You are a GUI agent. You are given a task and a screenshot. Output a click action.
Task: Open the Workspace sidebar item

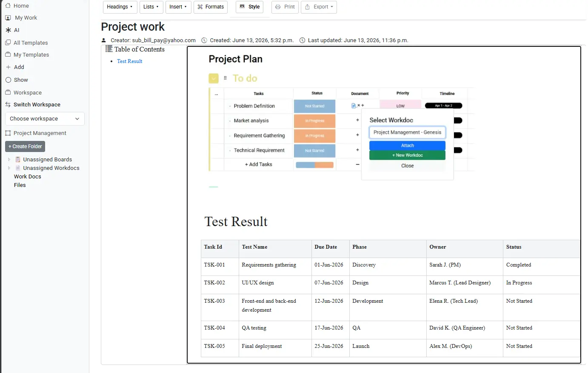pos(23,92)
